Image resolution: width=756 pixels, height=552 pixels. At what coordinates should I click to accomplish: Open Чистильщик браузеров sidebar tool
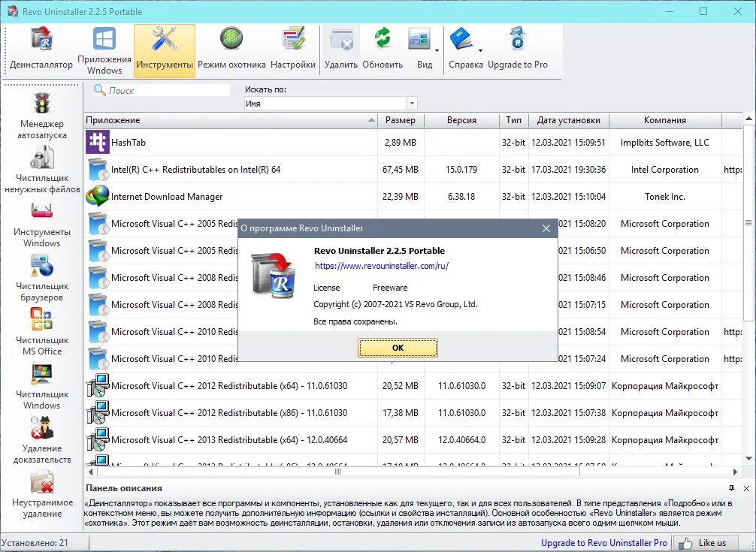[x=42, y=277]
